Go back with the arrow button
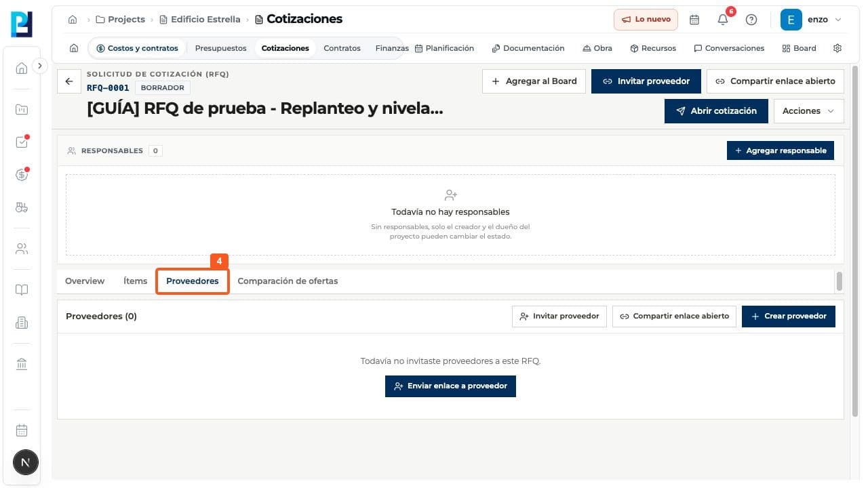Screen dimensions: 868x488 (68, 81)
